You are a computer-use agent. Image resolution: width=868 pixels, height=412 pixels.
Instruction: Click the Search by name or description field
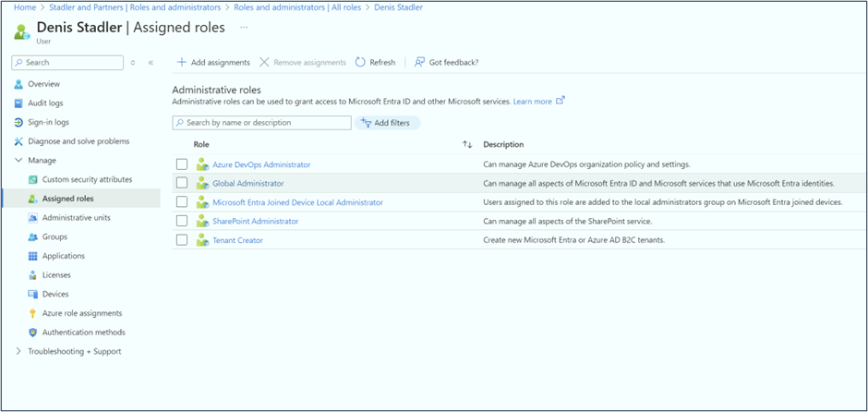262,122
